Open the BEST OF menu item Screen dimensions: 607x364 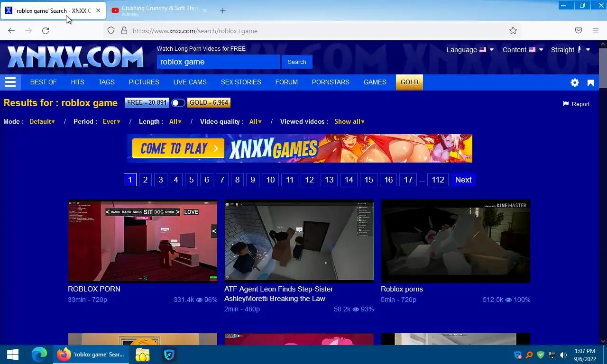coord(43,82)
